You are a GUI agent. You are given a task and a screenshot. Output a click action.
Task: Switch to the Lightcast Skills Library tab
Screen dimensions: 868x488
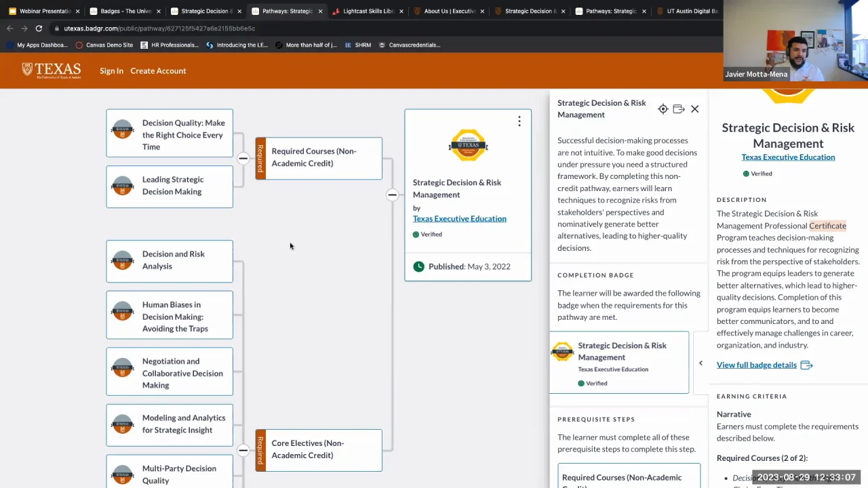368,11
